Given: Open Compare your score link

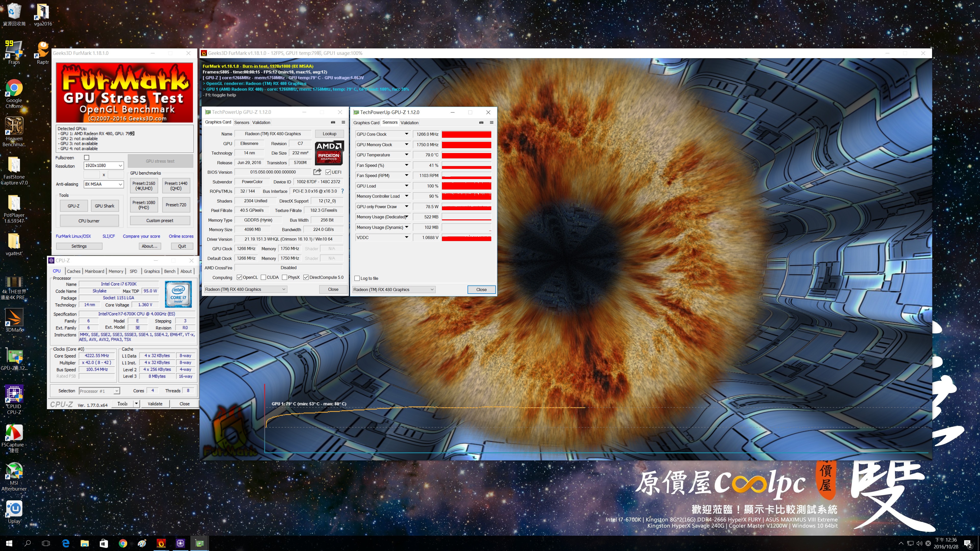Looking at the screenshot, I should 142,236.
